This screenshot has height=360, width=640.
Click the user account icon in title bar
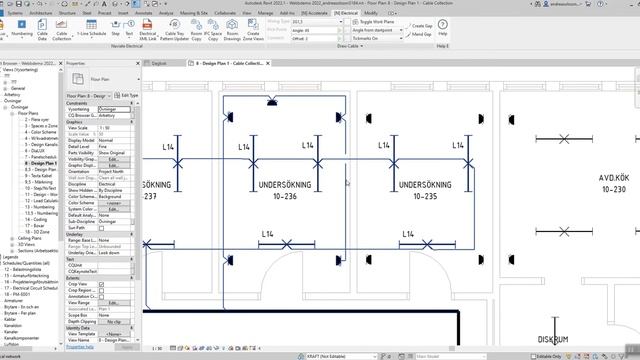coord(546,4)
